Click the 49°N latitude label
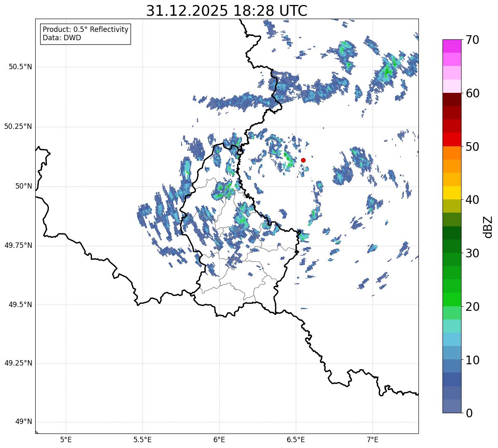 pos(24,422)
